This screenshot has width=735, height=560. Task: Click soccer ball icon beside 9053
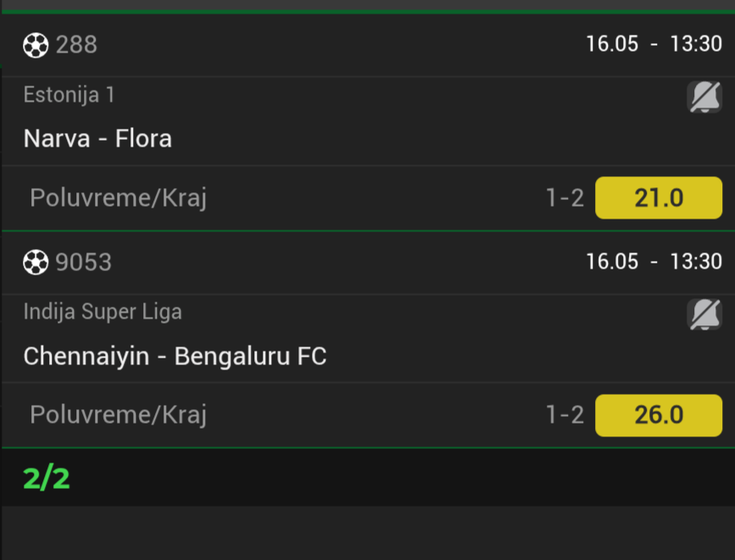point(36,262)
